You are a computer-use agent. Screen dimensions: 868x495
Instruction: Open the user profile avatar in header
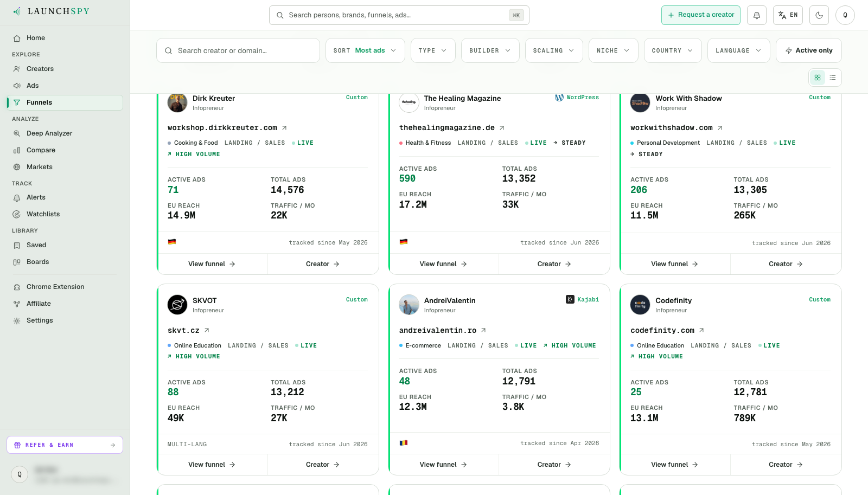[x=845, y=15]
